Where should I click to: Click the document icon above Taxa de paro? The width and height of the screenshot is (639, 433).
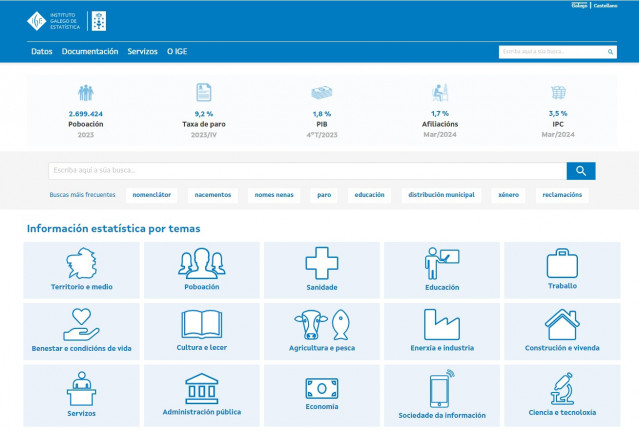coord(204,92)
